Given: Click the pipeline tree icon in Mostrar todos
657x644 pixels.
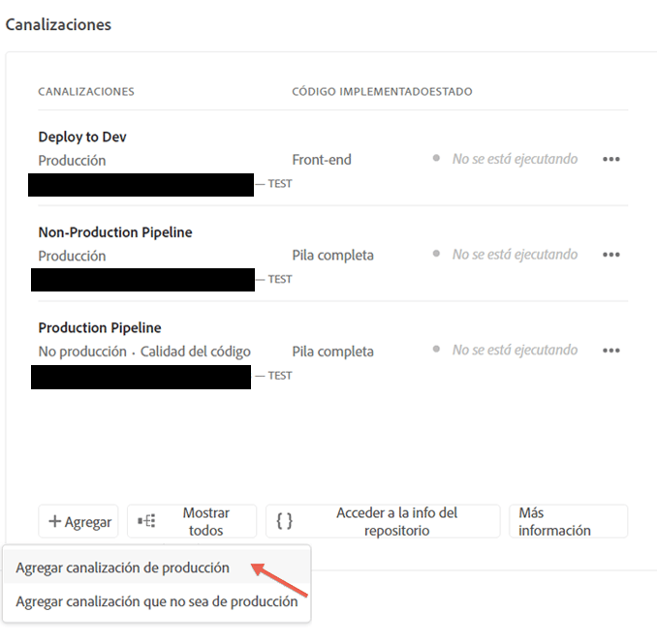Looking at the screenshot, I should tap(146, 522).
